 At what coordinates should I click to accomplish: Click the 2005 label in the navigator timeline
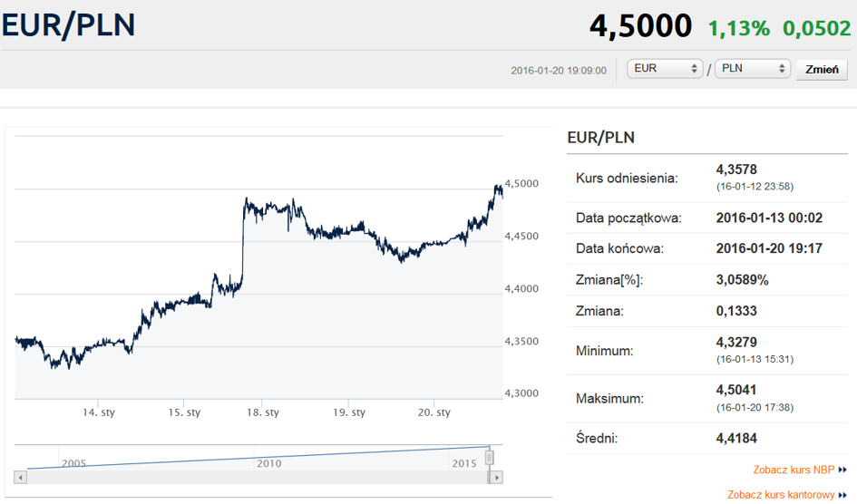click(x=73, y=463)
